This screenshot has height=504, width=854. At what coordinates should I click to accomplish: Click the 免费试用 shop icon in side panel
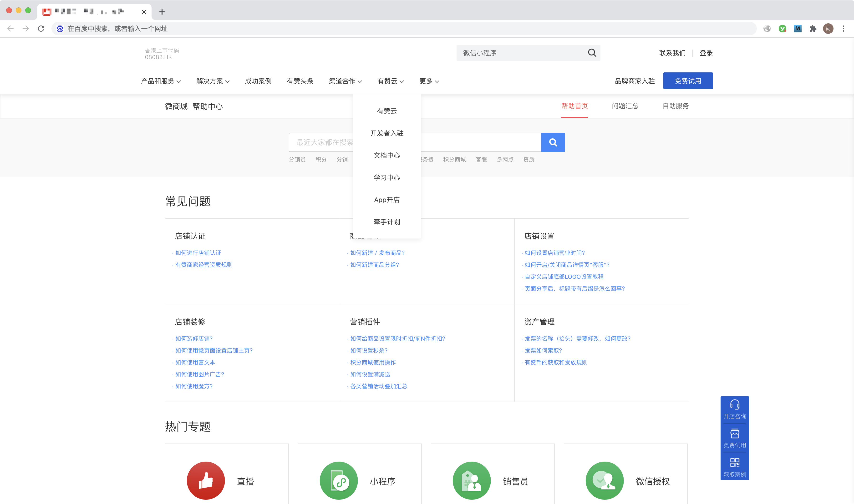tap(735, 433)
